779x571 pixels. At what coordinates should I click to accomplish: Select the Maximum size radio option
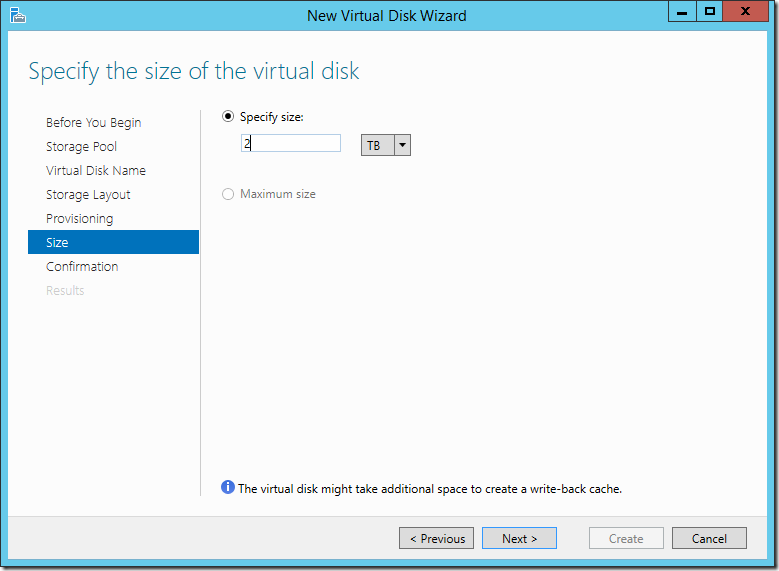(228, 194)
